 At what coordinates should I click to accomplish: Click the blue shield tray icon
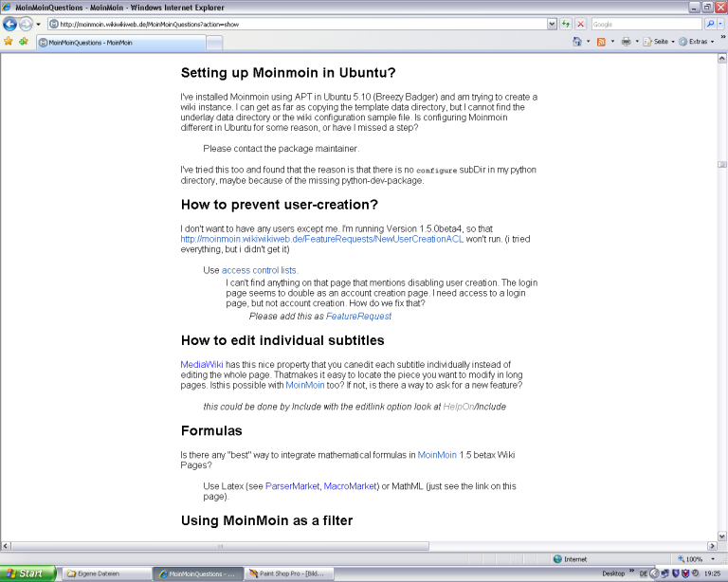[x=676, y=573]
